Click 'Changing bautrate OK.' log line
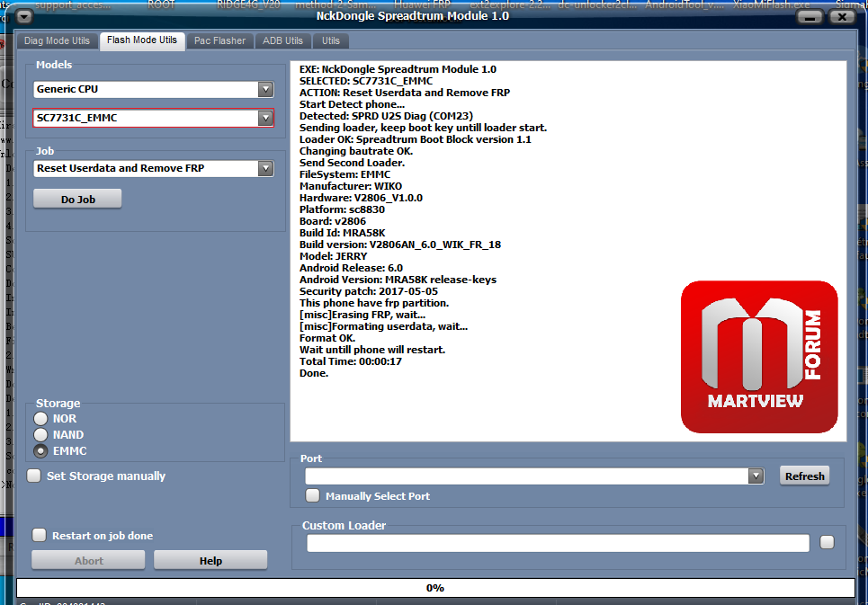868x605 pixels. [356, 152]
